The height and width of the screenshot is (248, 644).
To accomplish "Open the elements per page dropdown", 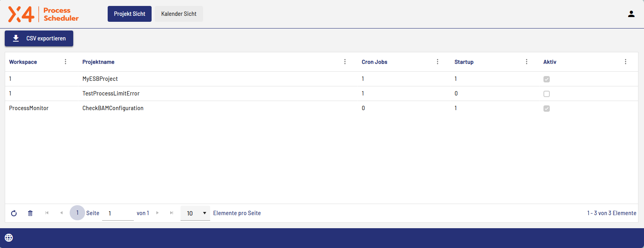I will pyautogui.click(x=196, y=213).
